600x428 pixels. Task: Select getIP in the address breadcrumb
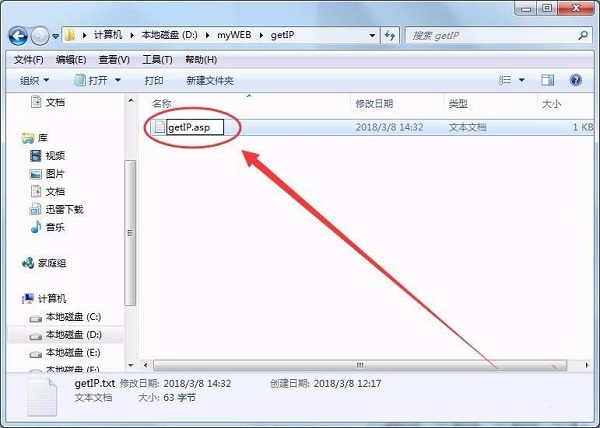282,35
